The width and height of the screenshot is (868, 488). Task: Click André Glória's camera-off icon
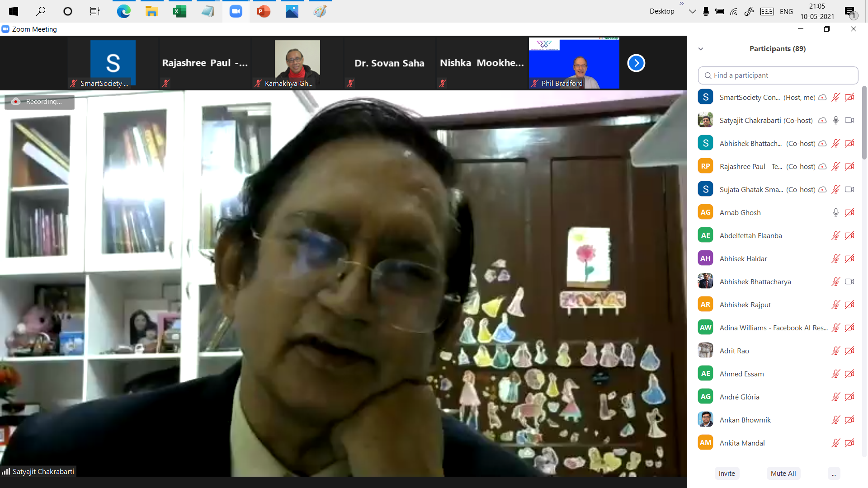coord(849,397)
